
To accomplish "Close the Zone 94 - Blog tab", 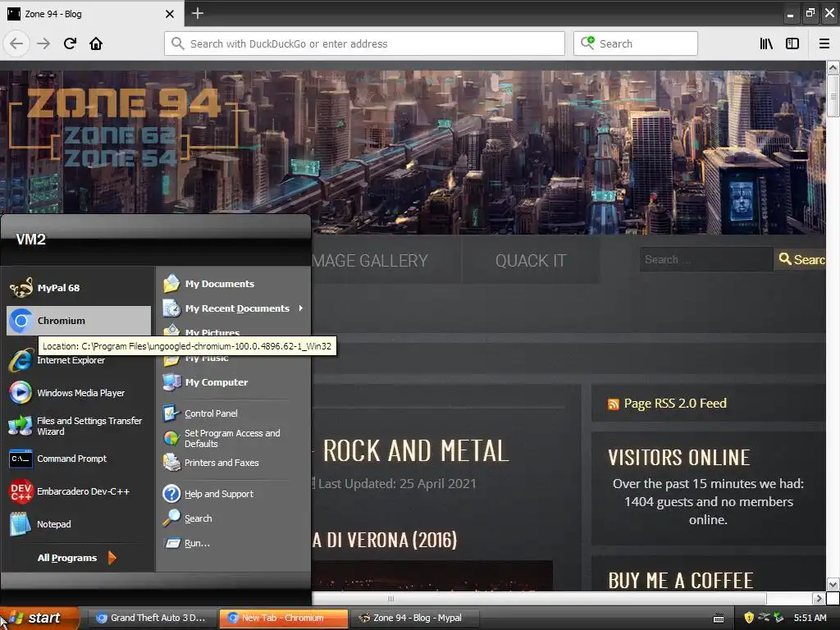I will coord(170,14).
